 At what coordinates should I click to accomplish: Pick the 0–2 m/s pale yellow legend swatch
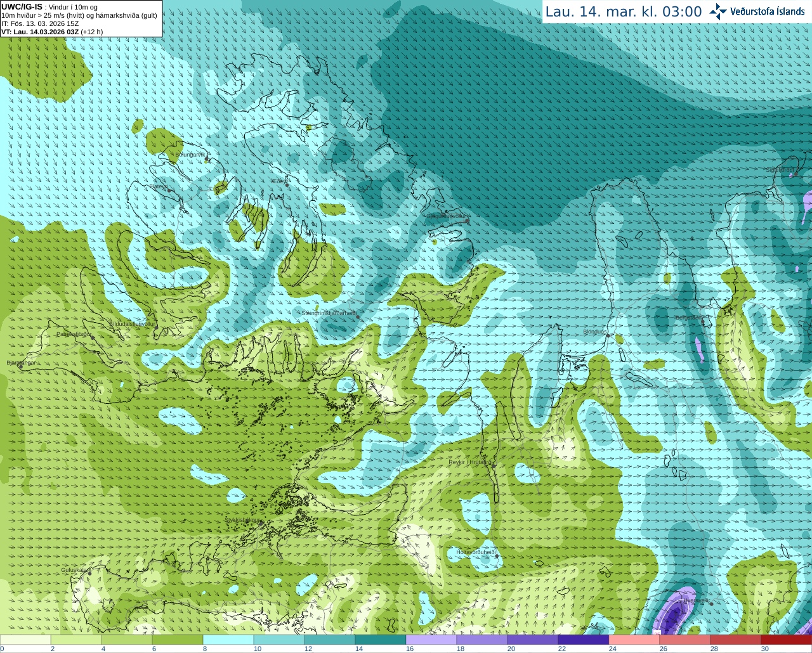[25, 640]
